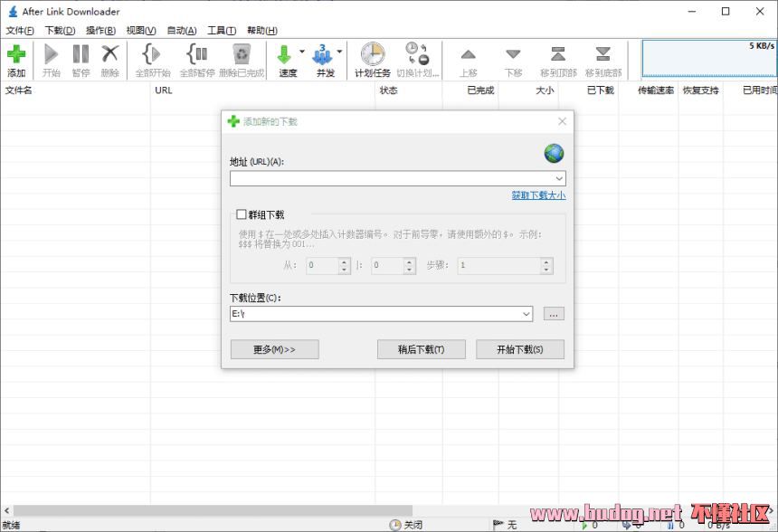The image size is (778, 532).
Task: Expand the URL address dropdown
Action: 559,179
